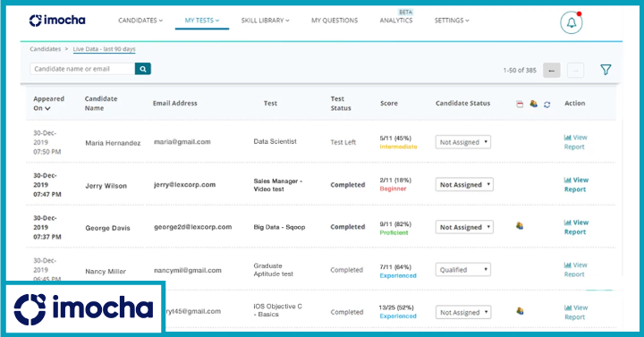The width and height of the screenshot is (644, 337).
Task: Open candidate status dropdown for Maria Hernandez
Action: pyautogui.click(x=463, y=142)
